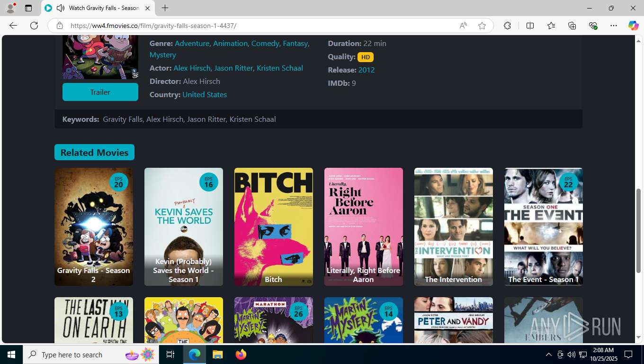Click the page vertical scrollbar thumb
The image size is (644, 364).
639,230
